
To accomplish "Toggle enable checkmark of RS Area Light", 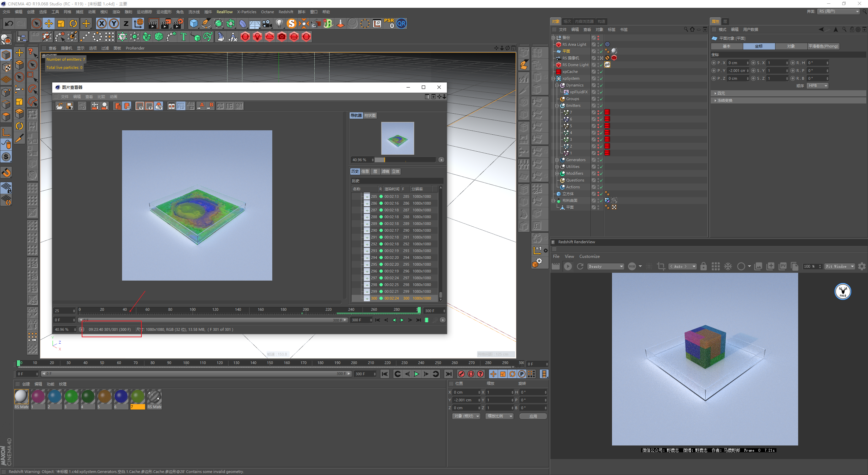I will click(601, 44).
